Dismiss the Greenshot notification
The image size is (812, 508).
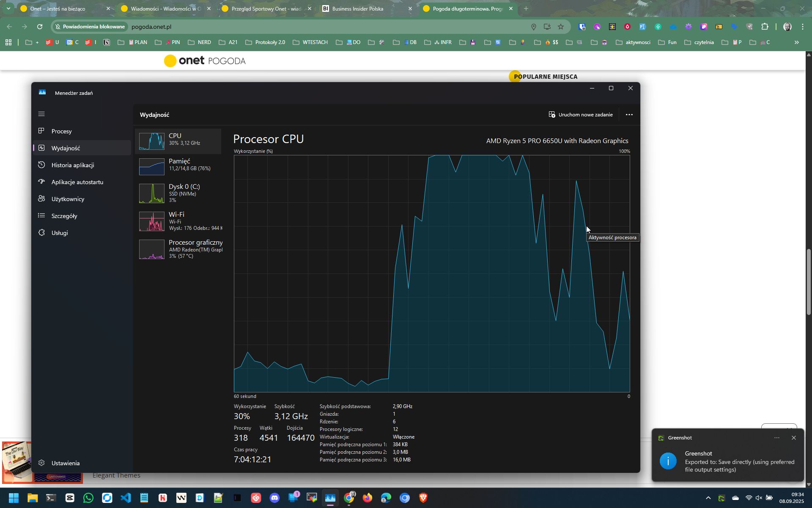[794, 438]
